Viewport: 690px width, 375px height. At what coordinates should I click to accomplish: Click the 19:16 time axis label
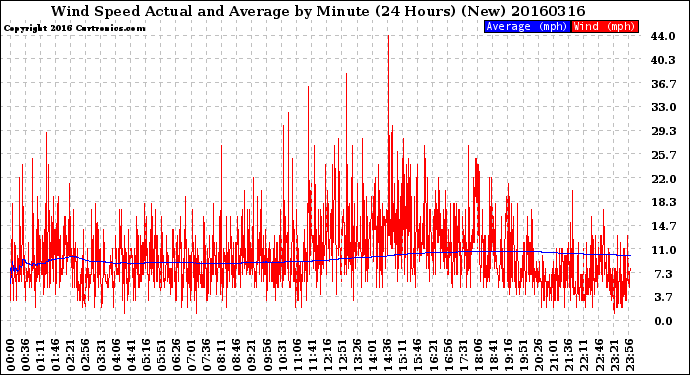click(x=509, y=355)
